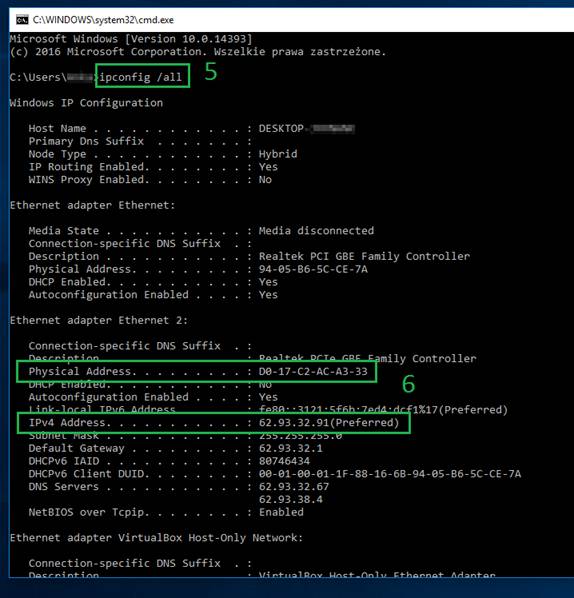
Task: Click the Media disconnected text
Action: click(x=316, y=231)
